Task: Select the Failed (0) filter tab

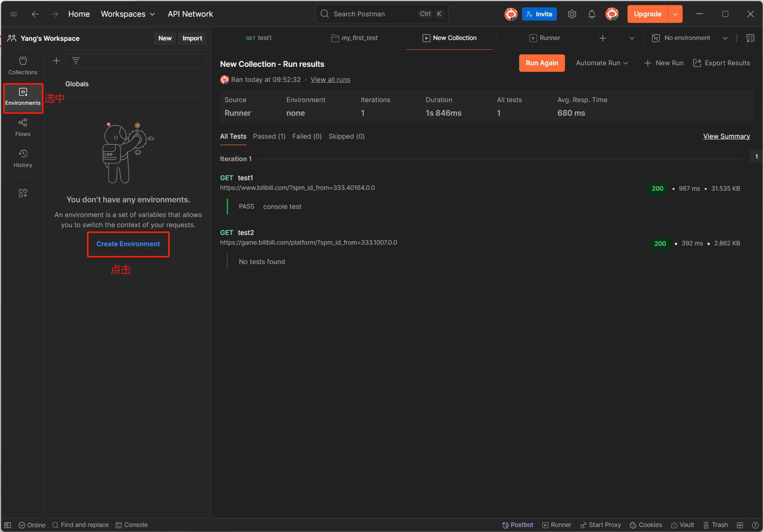Action: (307, 136)
